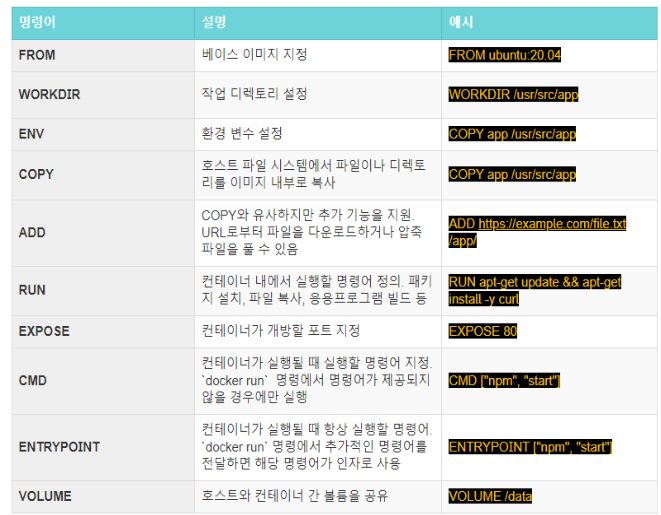Image resolution: width=661 pixels, height=515 pixels.
Task: Click the CMD ["npm", "start"] example
Action: point(504,381)
